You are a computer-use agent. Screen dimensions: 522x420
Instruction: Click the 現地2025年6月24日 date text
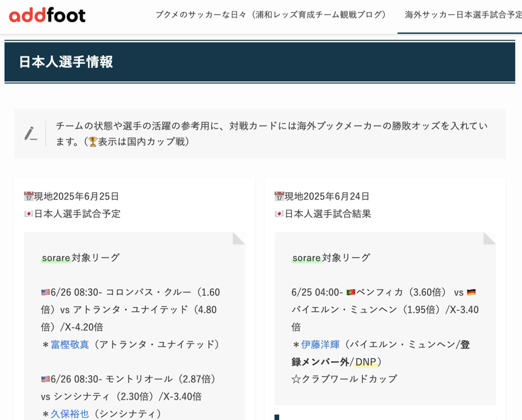point(326,196)
